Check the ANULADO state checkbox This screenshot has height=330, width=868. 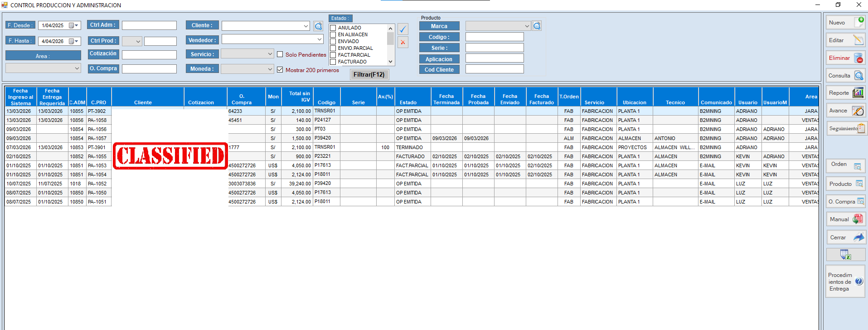tap(333, 28)
